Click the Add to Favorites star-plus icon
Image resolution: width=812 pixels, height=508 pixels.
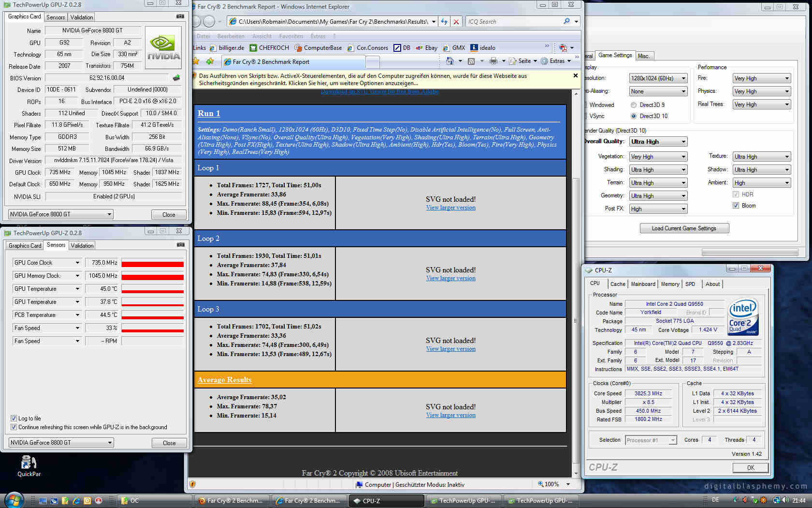(x=210, y=61)
